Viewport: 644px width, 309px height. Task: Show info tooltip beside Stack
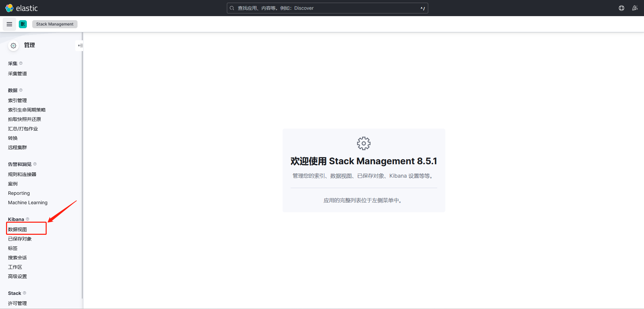24,293
